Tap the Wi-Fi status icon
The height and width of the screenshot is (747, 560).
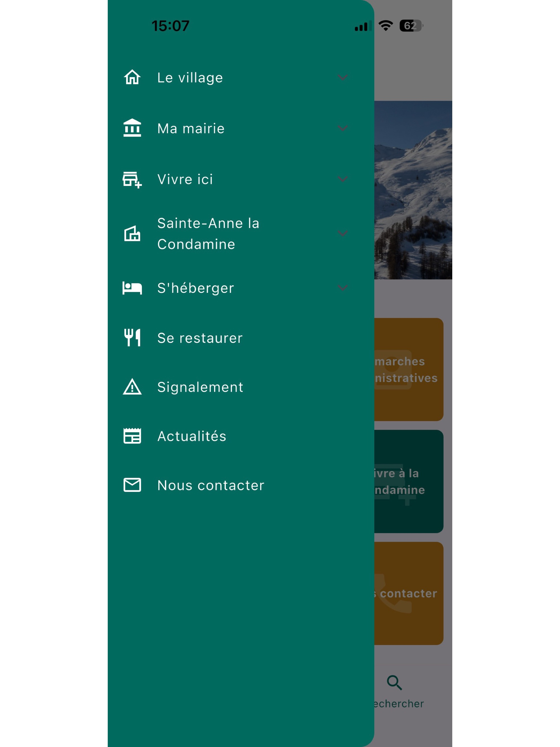(386, 26)
